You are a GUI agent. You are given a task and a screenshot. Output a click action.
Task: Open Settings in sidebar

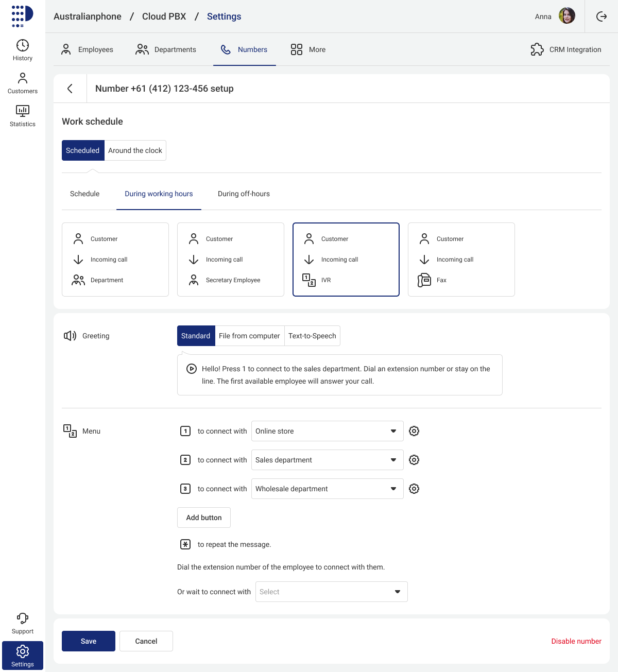(x=23, y=656)
